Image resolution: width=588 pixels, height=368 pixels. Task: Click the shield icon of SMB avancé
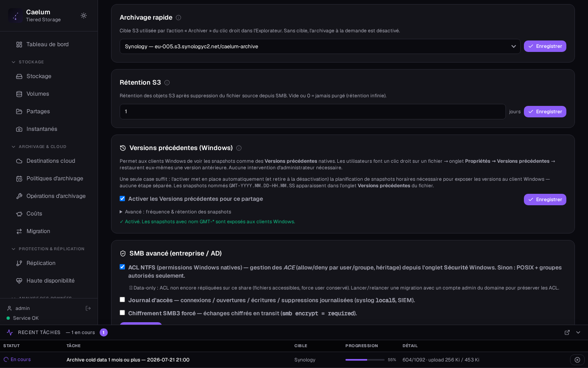[123, 254]
